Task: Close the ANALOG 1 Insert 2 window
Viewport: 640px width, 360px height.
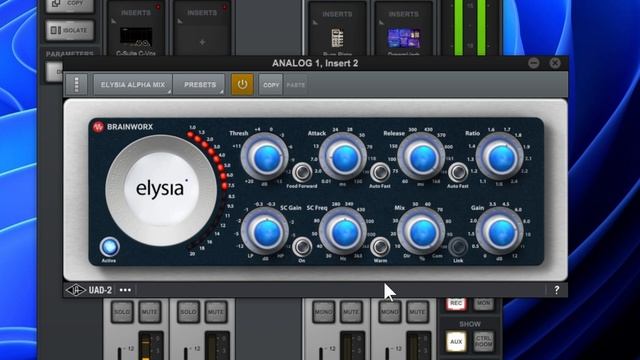Action: pyautogui.click(x=555, y=63)
